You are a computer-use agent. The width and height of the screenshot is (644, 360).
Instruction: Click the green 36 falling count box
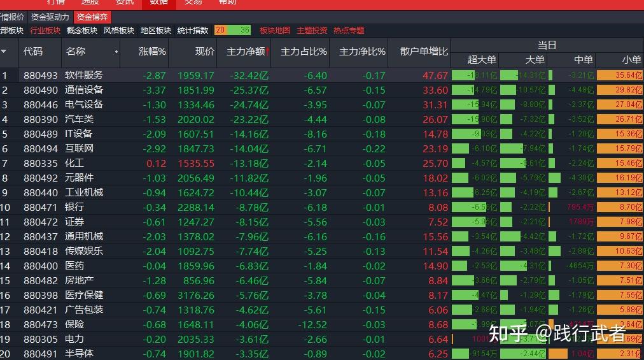click(x=242, y=30)
